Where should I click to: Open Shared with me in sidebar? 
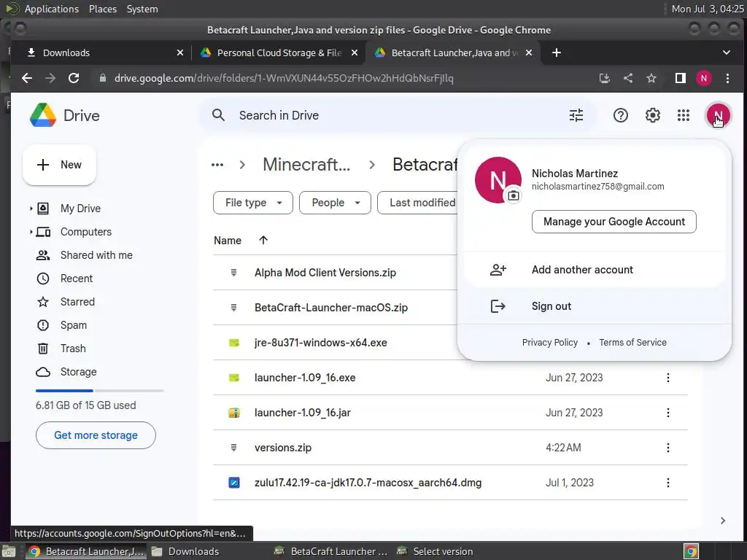pyautogui.click(x=96, y=255)
